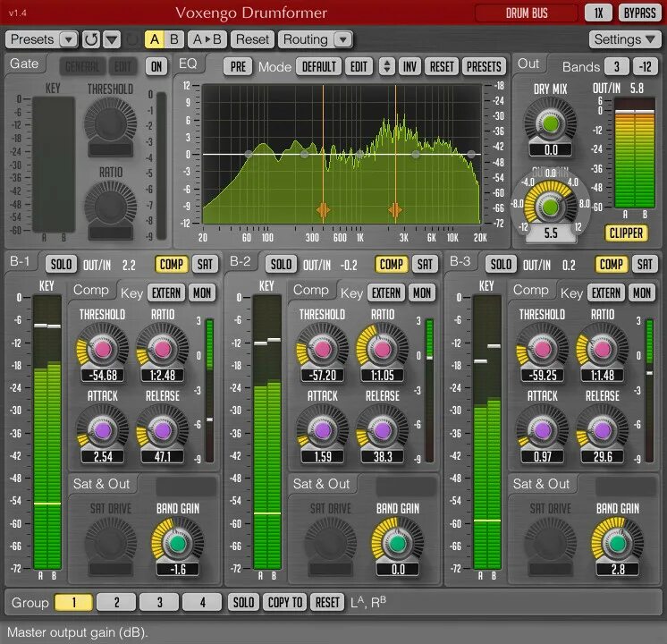
Task: Select state B
Action: pos(174,39)
